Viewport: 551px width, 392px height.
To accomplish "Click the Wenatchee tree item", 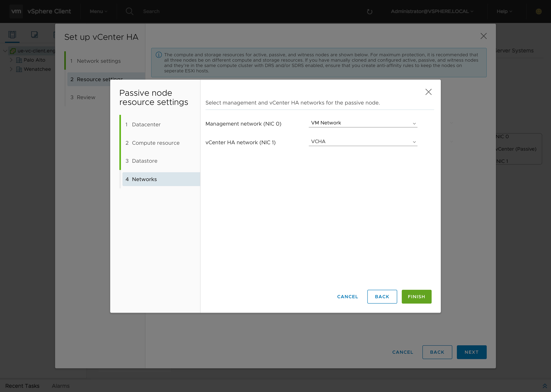I will tap(37, 69).
